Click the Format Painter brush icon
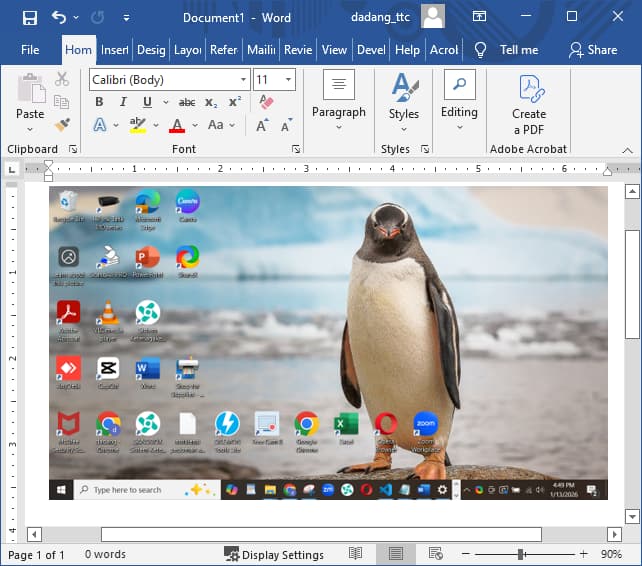The image size is (642, 566). tap(62, 125)
